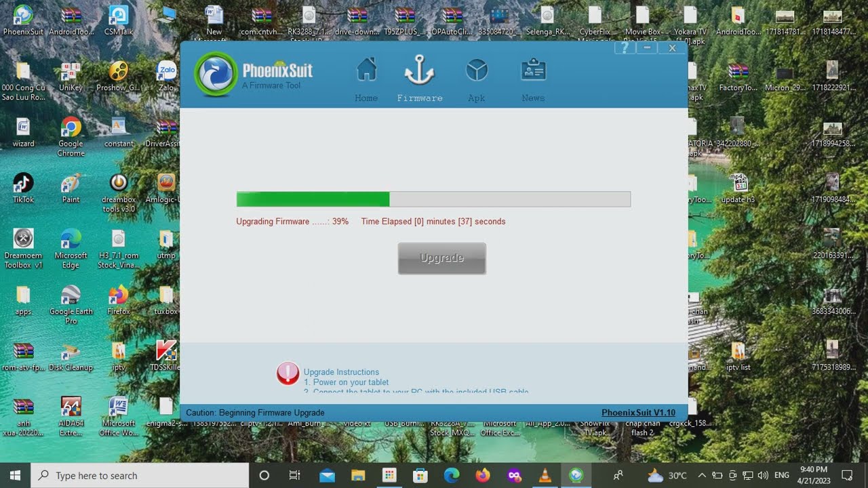Click the grayed-out Upgrade button
Viewport: 868px width, 488px height.
(x=442, y=258)
